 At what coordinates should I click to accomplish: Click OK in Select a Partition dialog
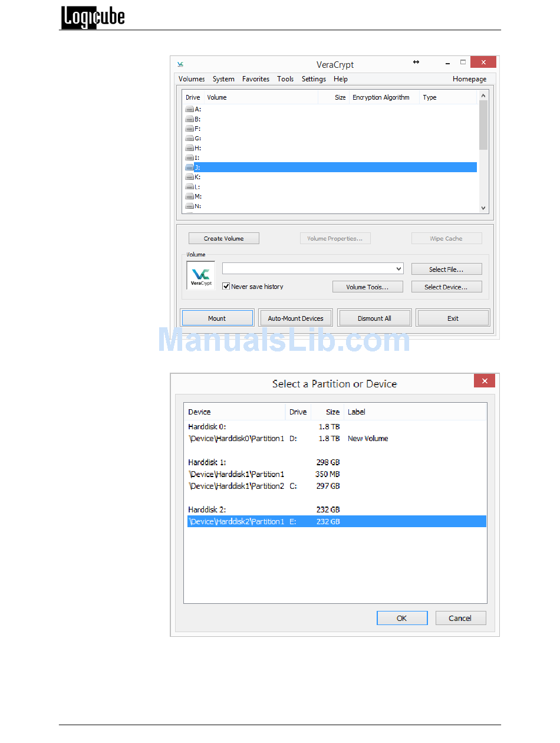[402, 618]
